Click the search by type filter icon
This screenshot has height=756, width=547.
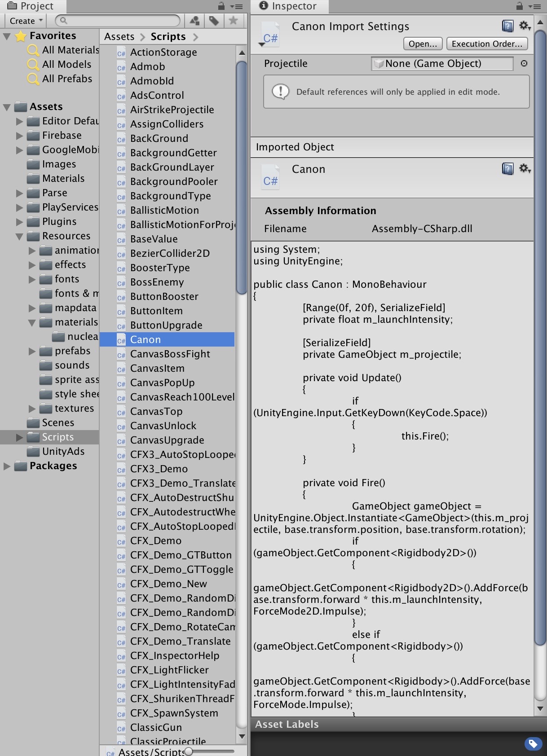pyautogui.click(x=194, y=21)
